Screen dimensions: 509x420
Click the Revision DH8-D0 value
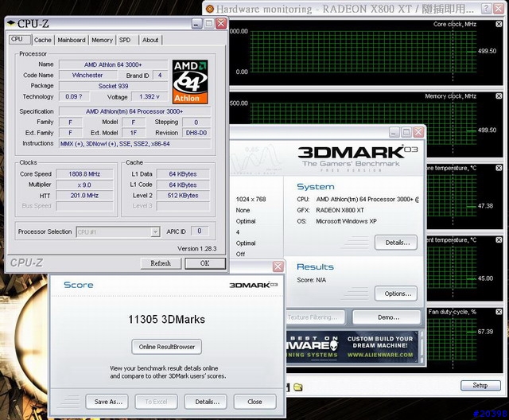point(196,133)
